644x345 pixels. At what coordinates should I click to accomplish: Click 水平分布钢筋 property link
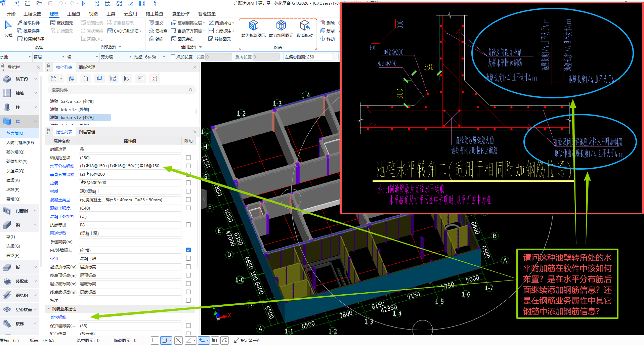coord(62,166)
